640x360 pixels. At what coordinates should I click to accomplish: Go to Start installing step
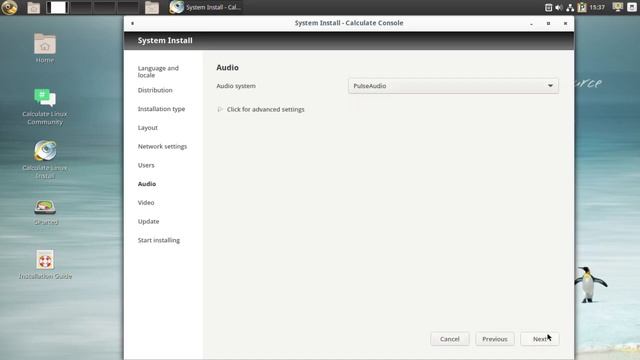click(159, 240)
